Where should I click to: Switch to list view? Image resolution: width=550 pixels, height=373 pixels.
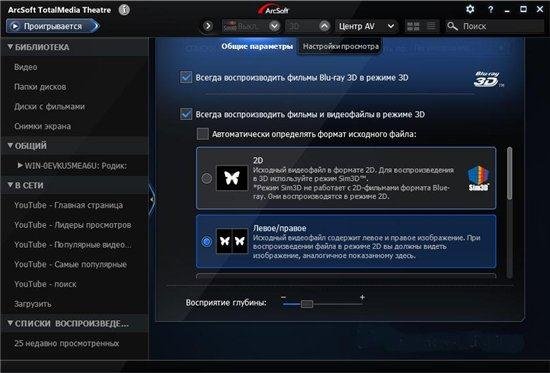tap(431, 26)
